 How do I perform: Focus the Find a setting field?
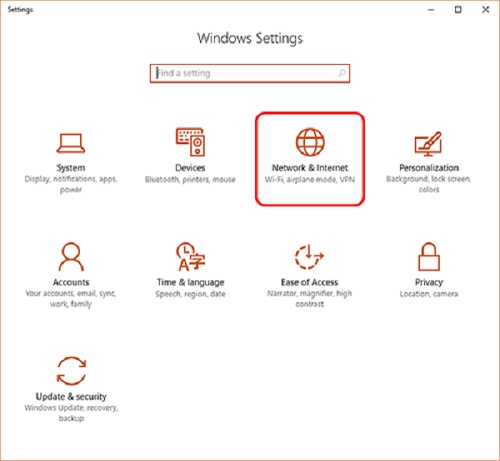[x=250, y=73]
